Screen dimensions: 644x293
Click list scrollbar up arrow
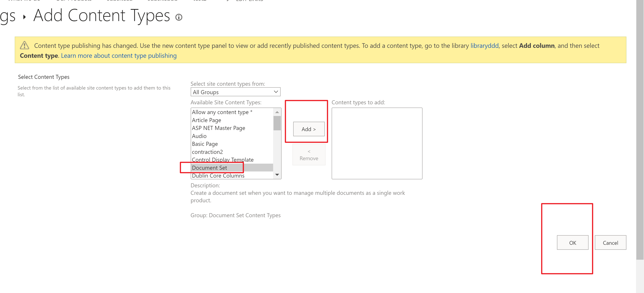(x=277, y=112)
